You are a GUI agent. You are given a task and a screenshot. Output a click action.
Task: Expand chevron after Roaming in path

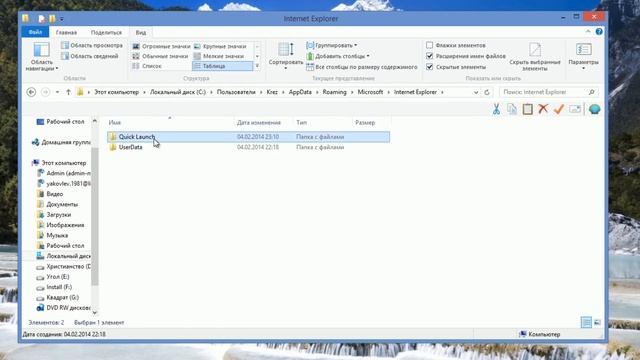pos(352,92)
